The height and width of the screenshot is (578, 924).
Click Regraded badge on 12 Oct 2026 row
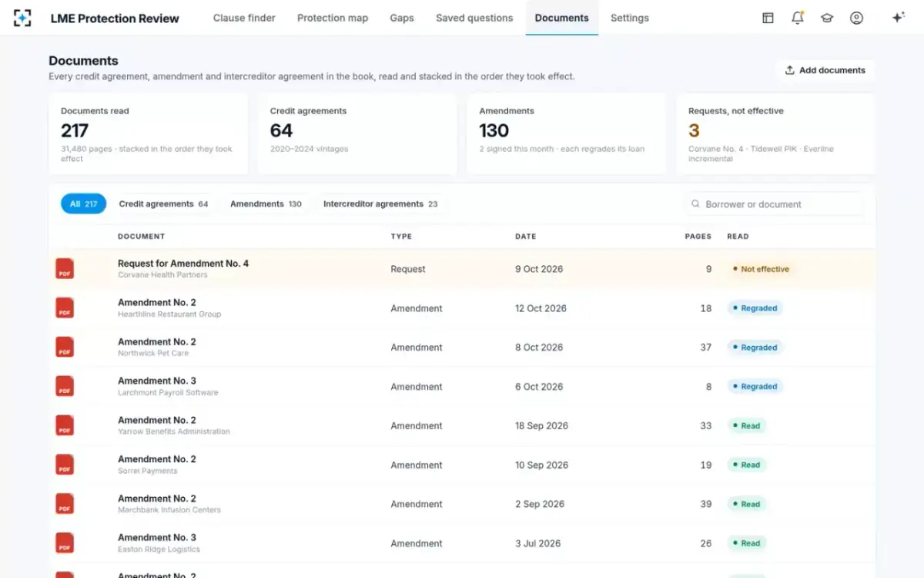[x=755, y=308]
